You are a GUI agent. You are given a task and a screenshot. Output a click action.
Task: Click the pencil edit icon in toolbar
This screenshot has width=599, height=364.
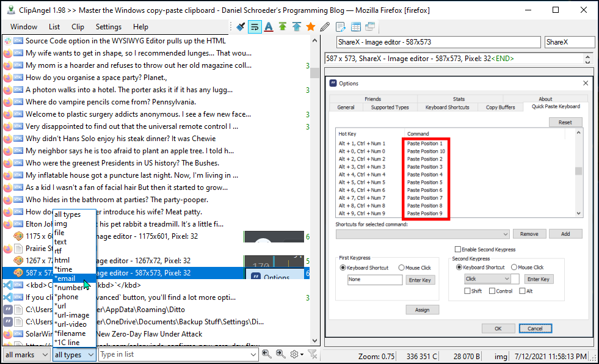325,27
